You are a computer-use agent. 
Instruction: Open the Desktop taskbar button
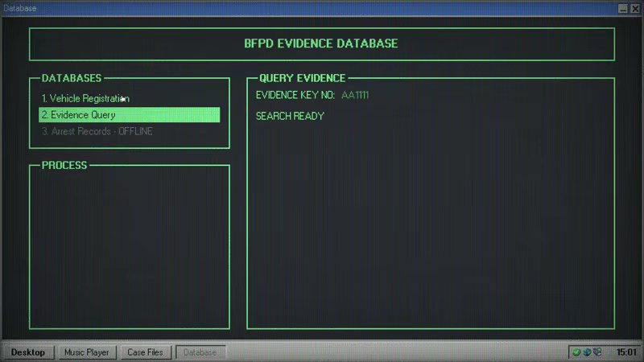pos(28,352)
